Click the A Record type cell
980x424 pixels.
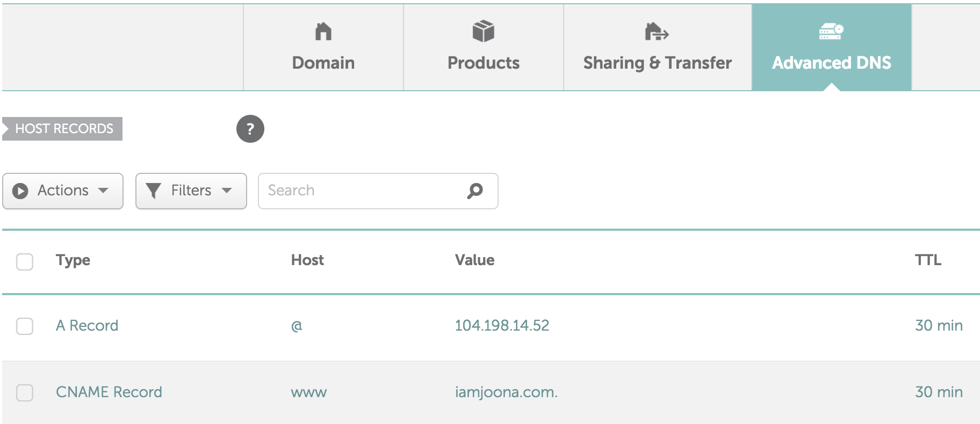pos(87,325)
